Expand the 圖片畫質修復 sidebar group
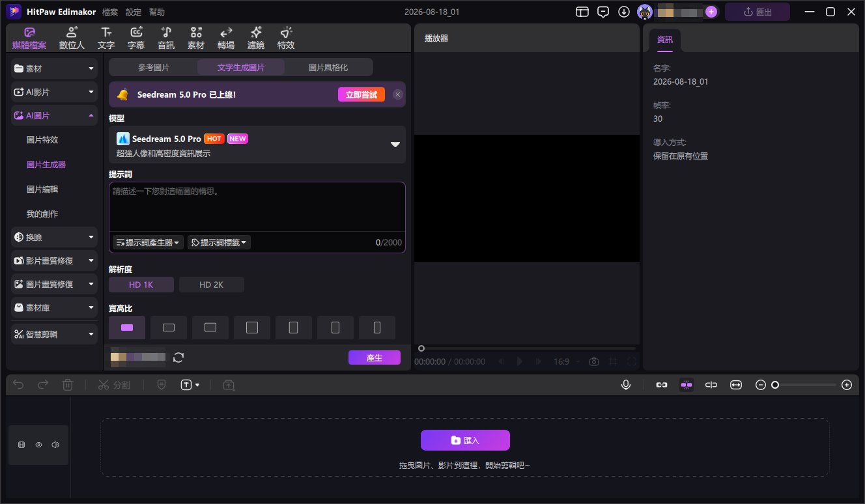 [x=55, y=285]
